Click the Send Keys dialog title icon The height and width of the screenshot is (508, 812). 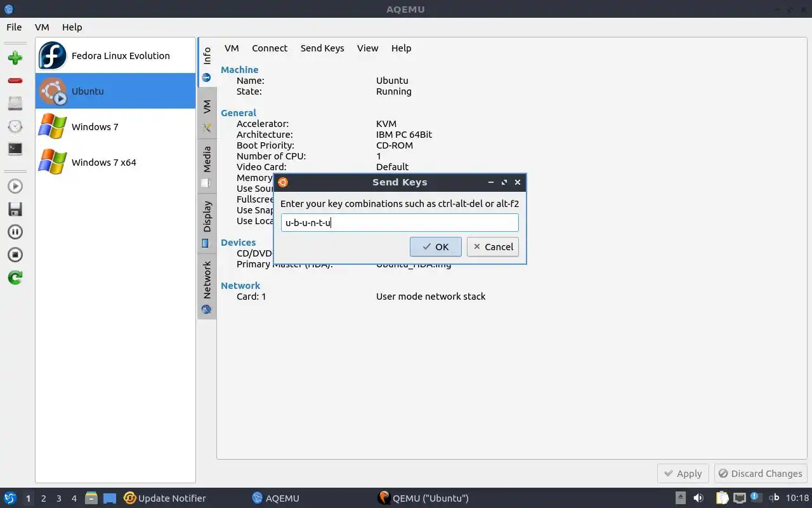283,182
